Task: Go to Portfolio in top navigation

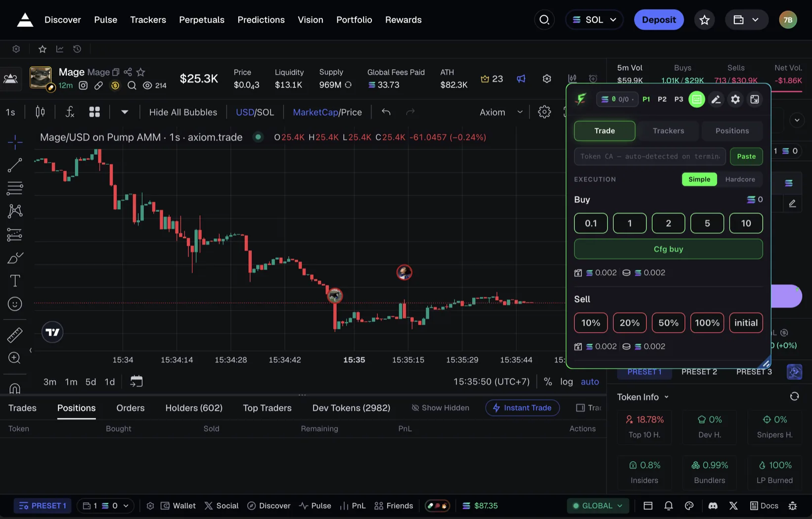Action: (354, 20)
